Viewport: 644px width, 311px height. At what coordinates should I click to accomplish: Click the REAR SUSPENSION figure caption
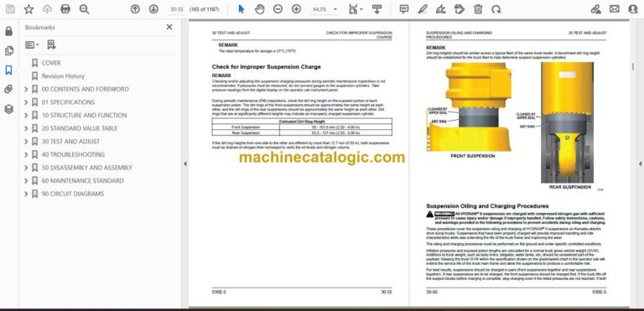pyautogui.click(x=569, y=187)
